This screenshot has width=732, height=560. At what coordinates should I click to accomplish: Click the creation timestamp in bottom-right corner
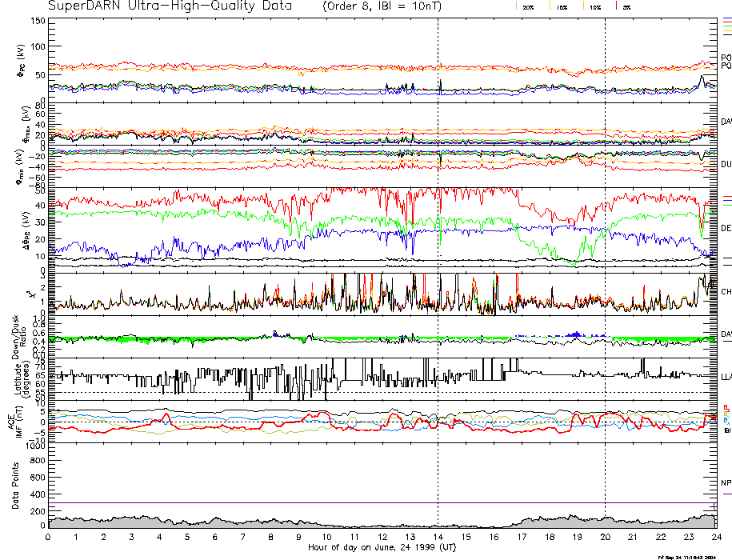tap(690, 557)
